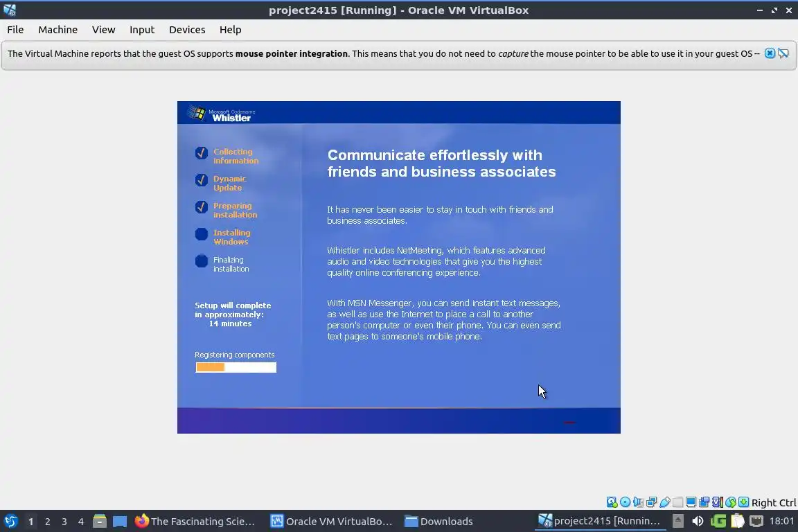Click the USB devices status icon
The width and height of the screenshot is (798, 532).
point(665,502)
